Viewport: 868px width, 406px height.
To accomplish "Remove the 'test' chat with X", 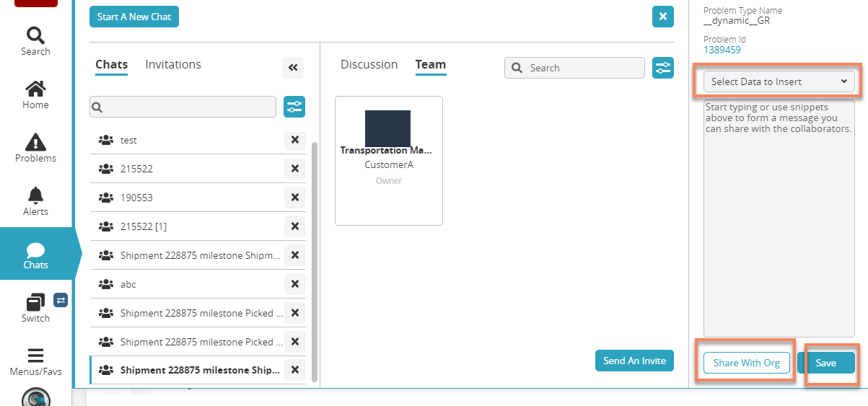I will click(294, 140).
